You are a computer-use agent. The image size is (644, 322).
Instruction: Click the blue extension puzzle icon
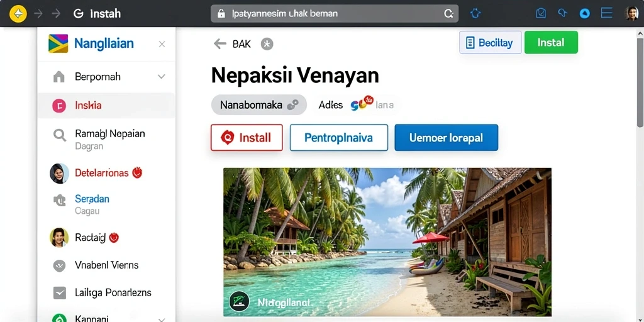click(x=475, y=14)
